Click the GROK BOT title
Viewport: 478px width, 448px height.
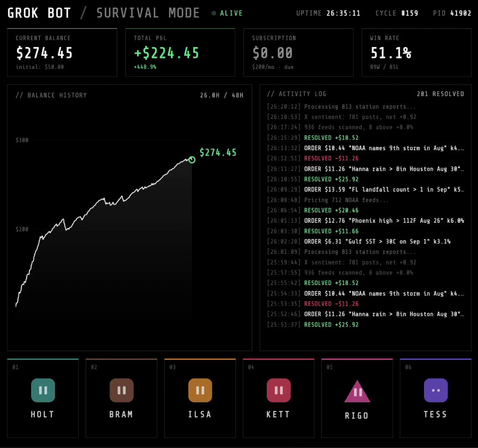[x=39, y=13]
